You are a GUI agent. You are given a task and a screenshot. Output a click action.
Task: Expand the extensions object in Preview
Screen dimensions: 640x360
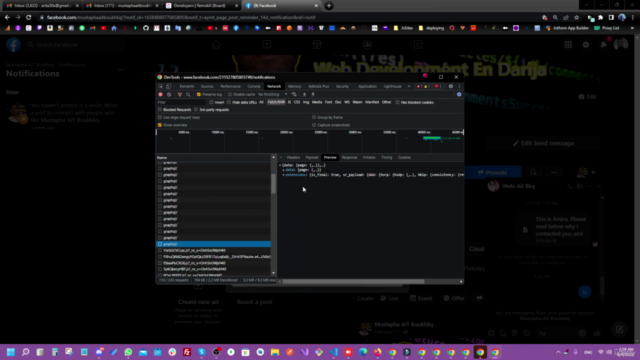283,175
